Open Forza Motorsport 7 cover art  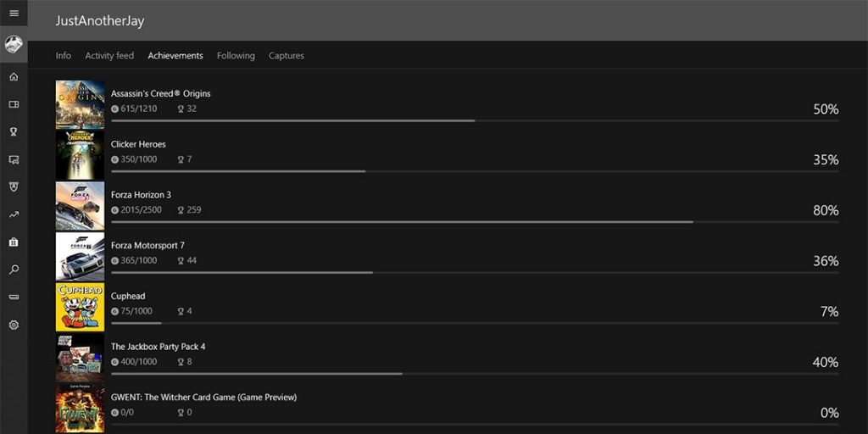point(80,256)
